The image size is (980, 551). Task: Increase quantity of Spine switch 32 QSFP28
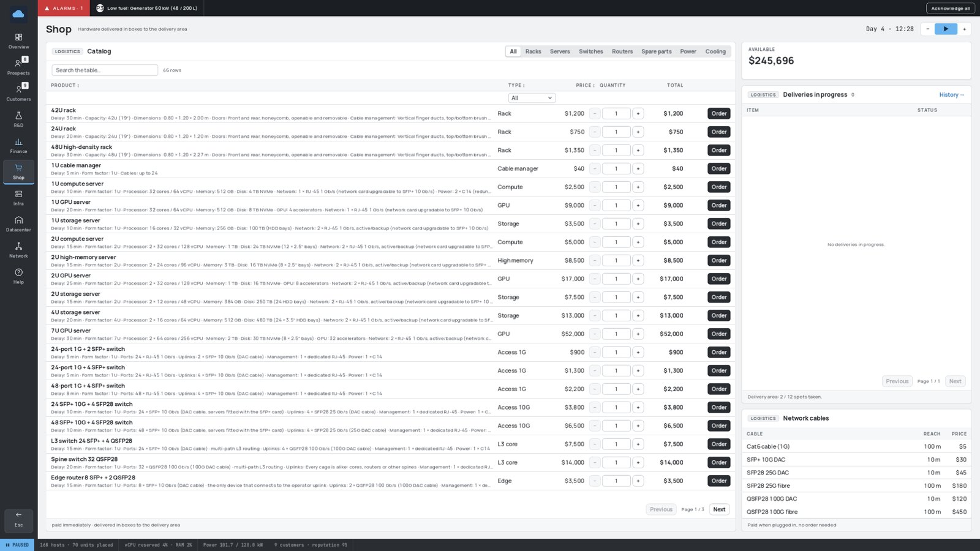[638, 462]
